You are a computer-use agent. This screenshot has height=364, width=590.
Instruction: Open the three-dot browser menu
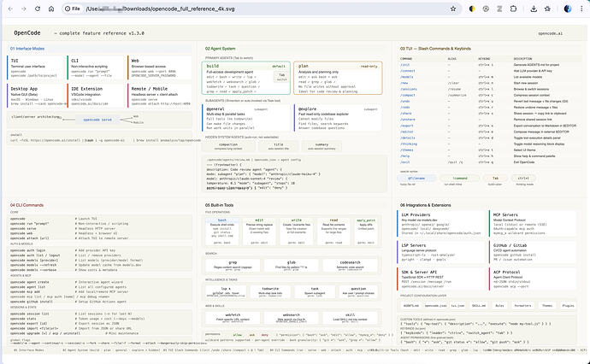click(581, 9)
